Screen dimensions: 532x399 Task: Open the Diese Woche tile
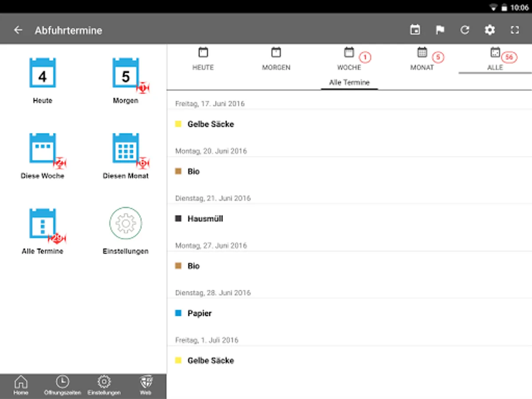(x=43, y=156)
